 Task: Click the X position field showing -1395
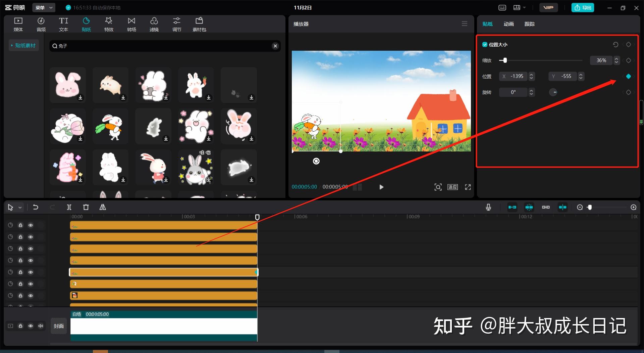point(513,76)
